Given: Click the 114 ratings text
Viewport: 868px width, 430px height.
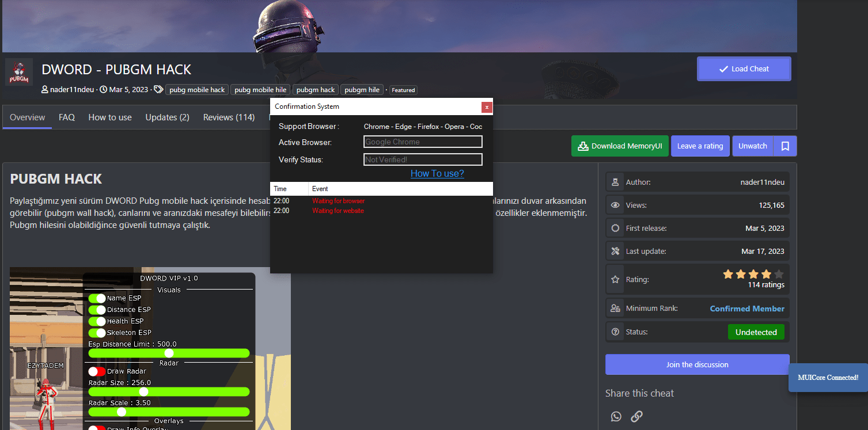Looking at the screenshot, I should (x=766, y=285).
